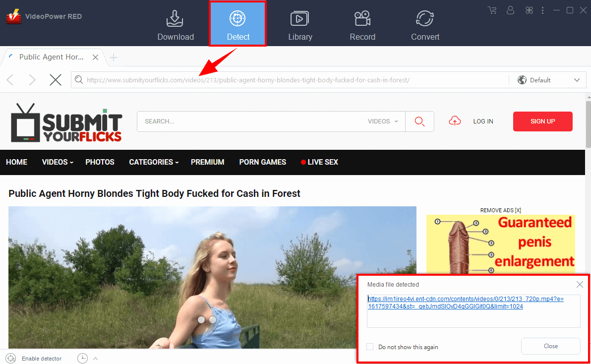Stop loading the current page
591x364 pixels.
coord(56,80)
